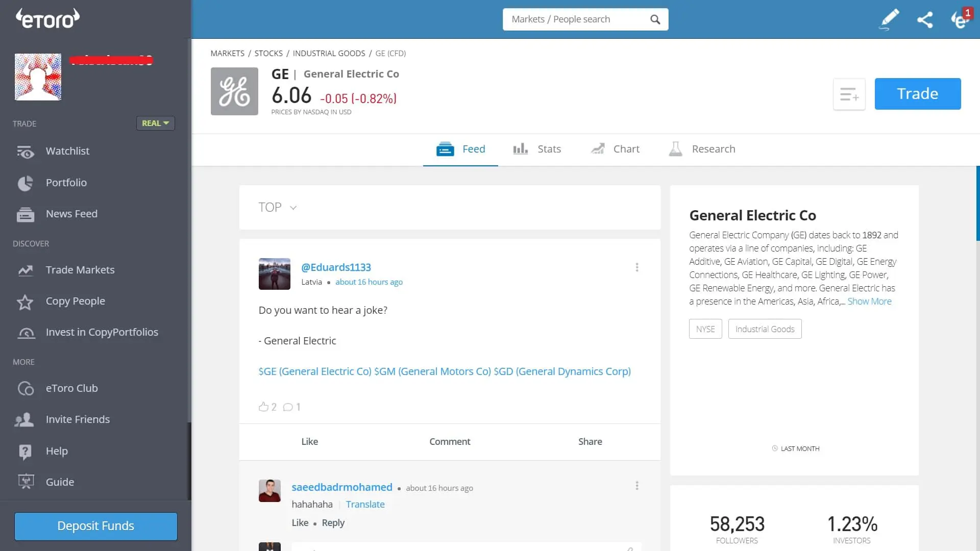Add GE to watchlist via list icon
980x551 pixels.
pyautogui.click(x=849, y=94)
